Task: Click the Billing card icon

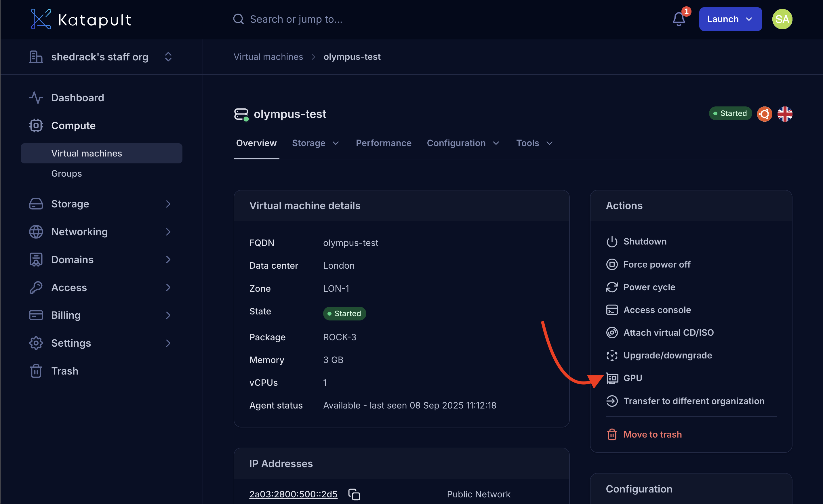Action: click(36, 315)
